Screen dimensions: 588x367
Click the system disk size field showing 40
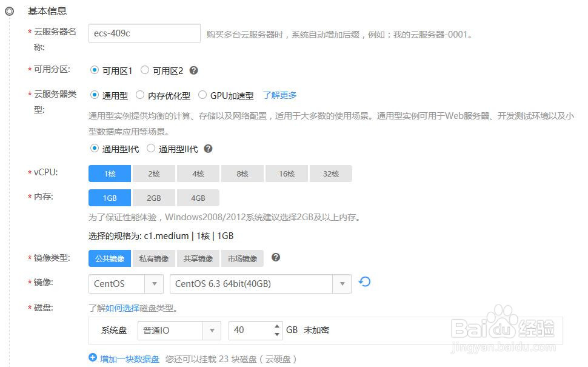click(256, 331)
